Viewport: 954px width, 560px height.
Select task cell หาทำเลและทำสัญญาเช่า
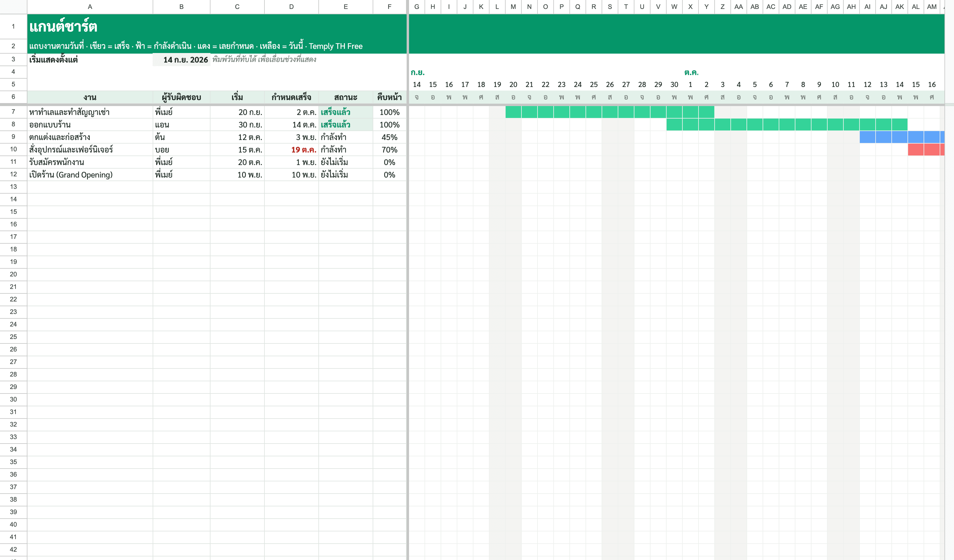click(x=90, y=112)
